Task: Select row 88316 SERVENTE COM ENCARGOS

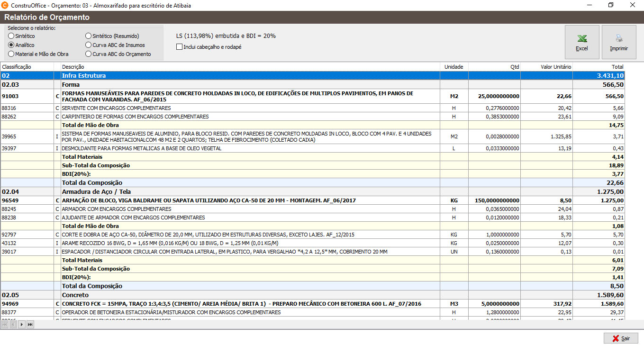Action: (313, 108)
